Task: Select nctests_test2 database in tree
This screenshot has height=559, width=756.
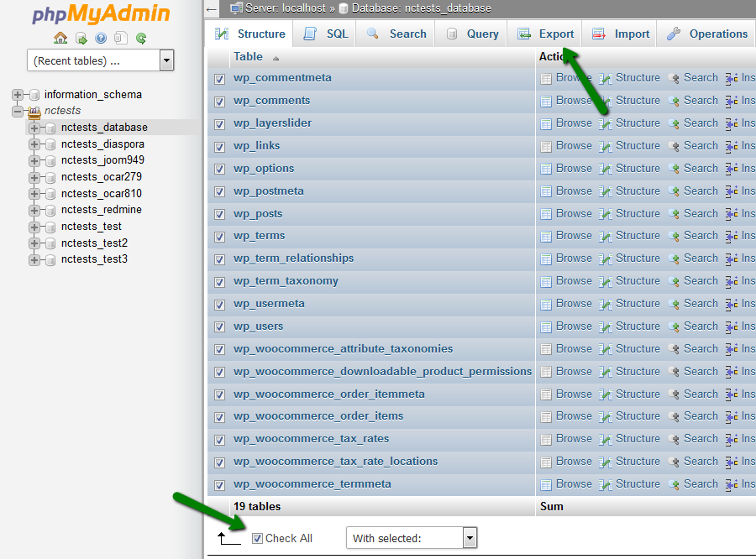Action: click(x=94, y=243)
